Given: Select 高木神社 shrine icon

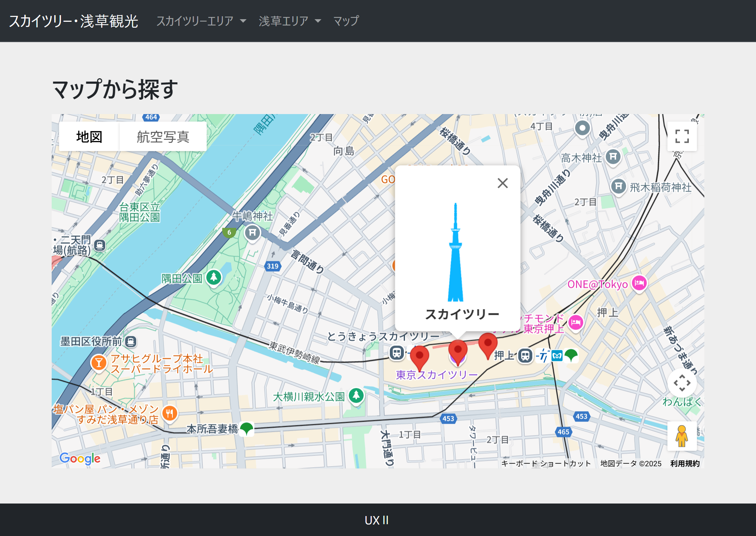Looking at the screenshot, I should pyautogui.click(x=613, y=157).
